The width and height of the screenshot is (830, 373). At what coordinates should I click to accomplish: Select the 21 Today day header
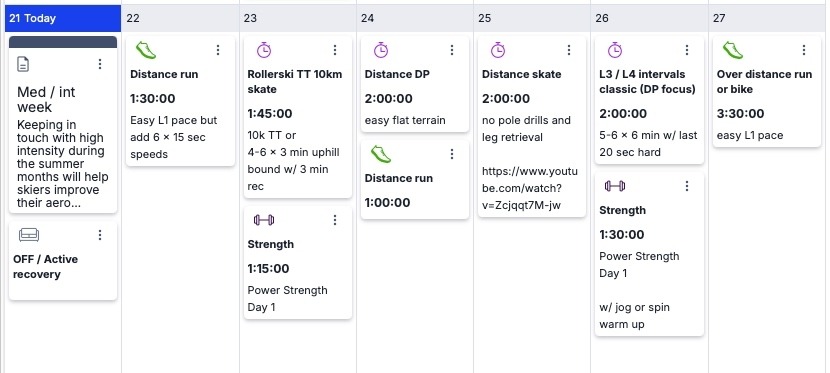63,19
